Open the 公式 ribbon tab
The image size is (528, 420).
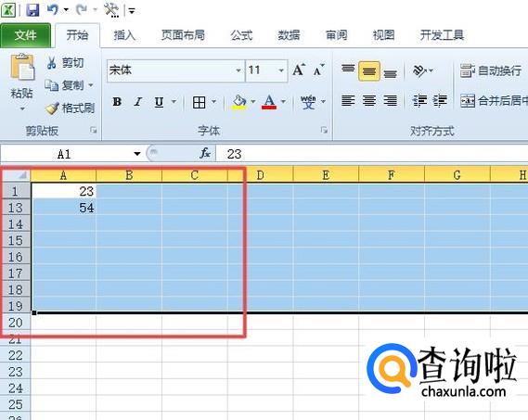click(x=241, y=35)
